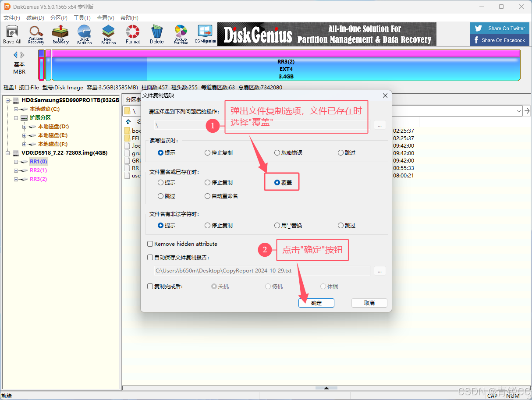Click the collapse arrow at the bottom panel
The image size is (532, 400).
[x=326, y=388]
